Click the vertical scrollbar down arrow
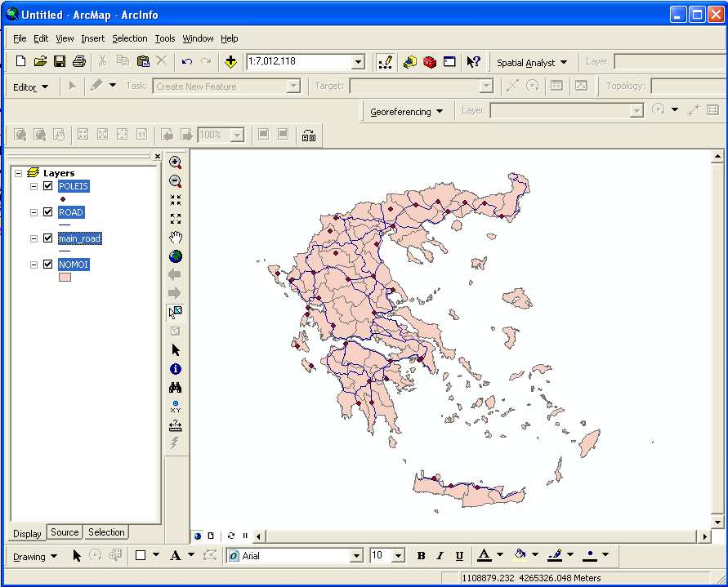Image resolution: width=728 pixels, height=587 pixels. pos(717,522)
